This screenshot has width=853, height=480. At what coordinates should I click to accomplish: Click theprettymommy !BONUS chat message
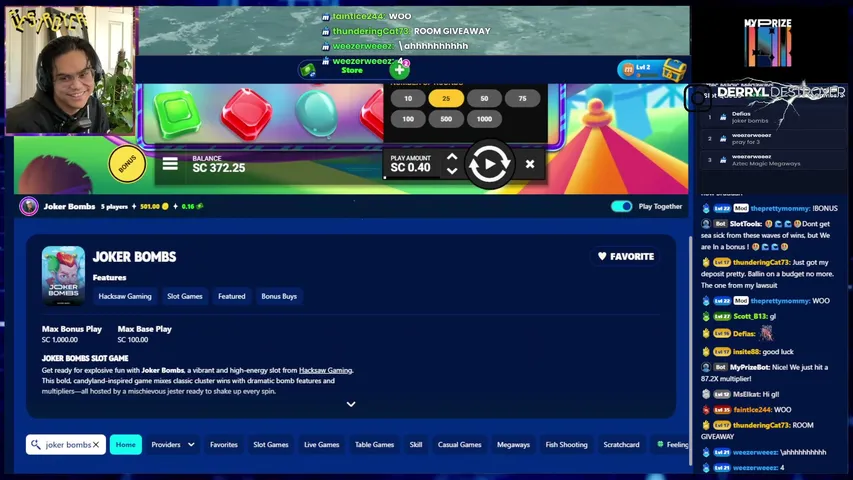click(769, 208)
